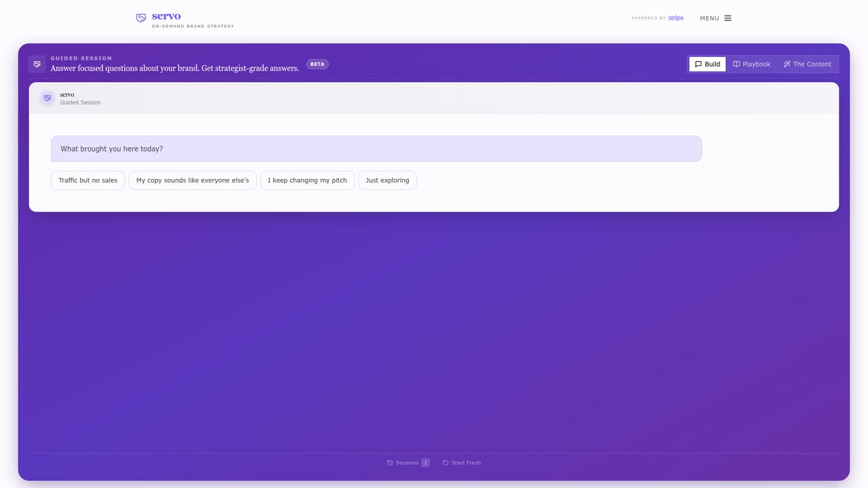This screenshot has width=868, height=488.
Task: Choose the "Traffic but no sales" reply
Action: coord(88,180)
